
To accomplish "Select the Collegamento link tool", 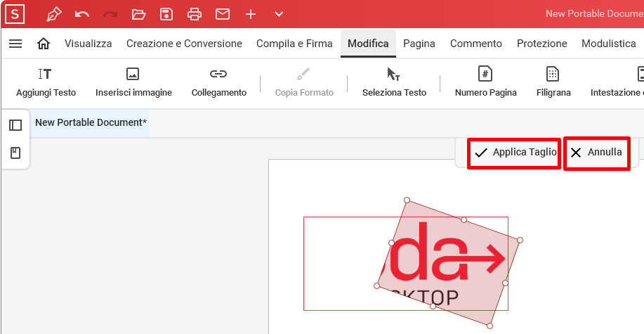I will pyautogui.click(x=219, y=83).
